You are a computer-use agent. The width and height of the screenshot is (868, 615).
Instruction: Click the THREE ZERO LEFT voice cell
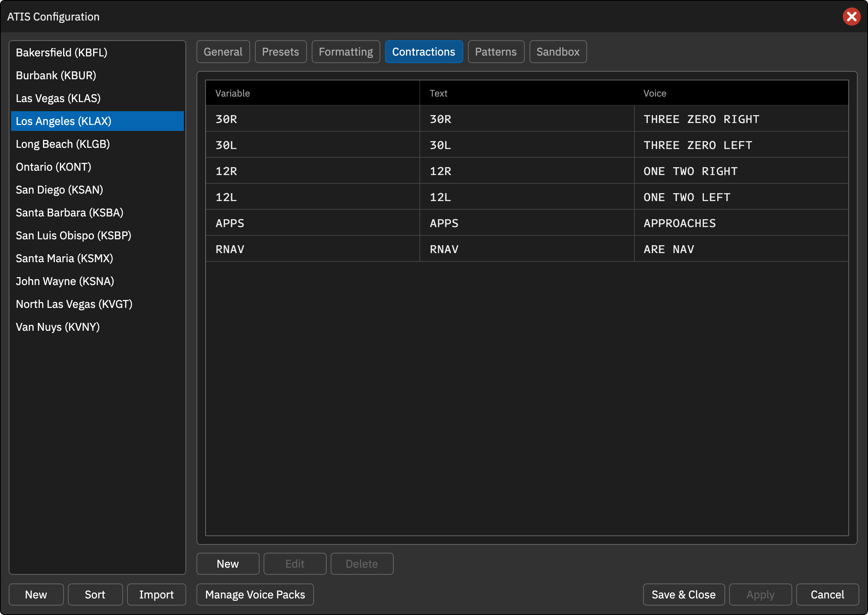[741, 145]
